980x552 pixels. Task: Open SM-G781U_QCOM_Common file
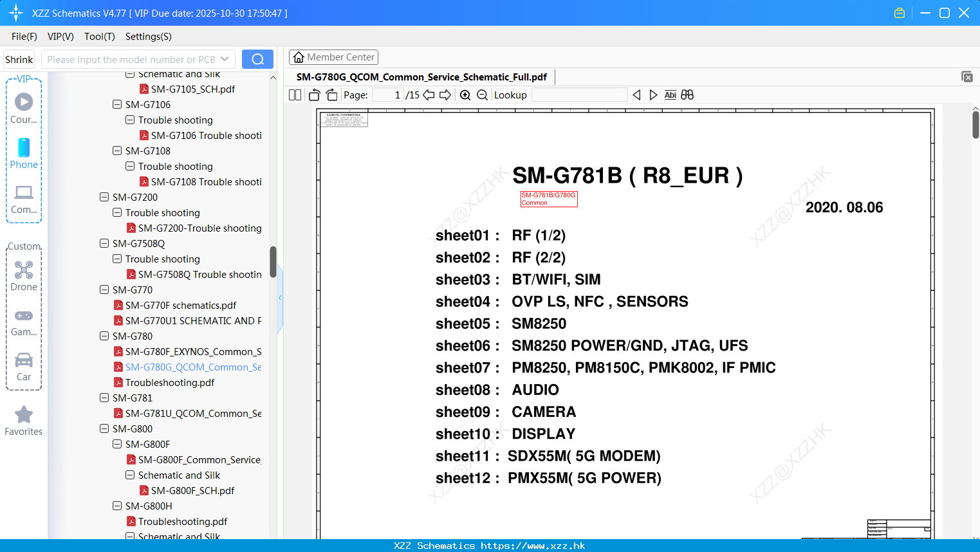click(187, 413)
